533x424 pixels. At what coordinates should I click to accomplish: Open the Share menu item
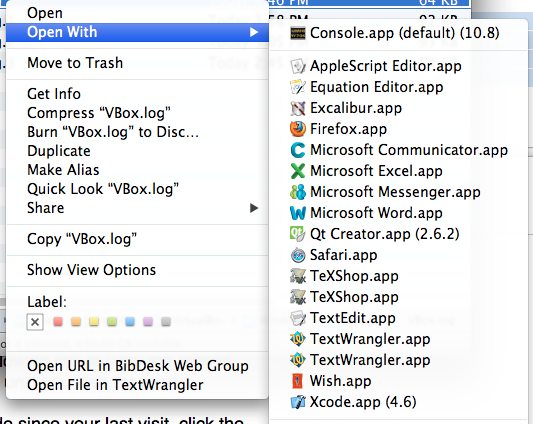click(137, 208)
